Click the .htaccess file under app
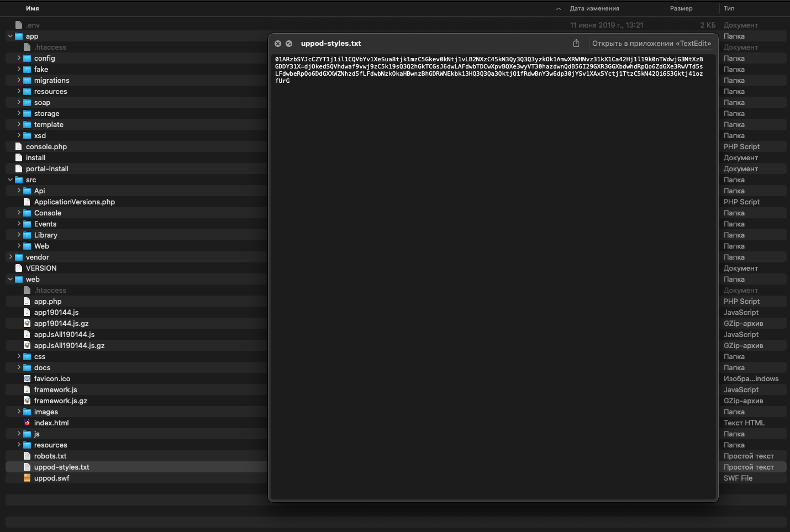 pos(50,47)
